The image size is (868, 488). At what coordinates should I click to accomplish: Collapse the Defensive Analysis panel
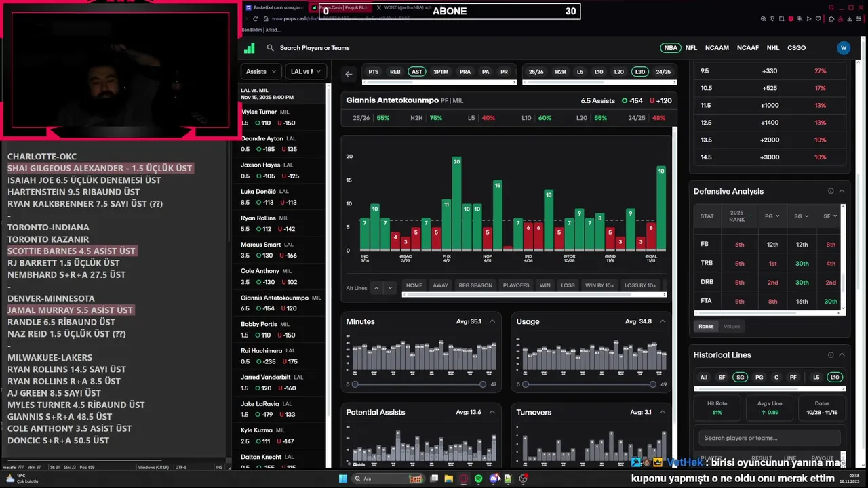pos(842,191)
